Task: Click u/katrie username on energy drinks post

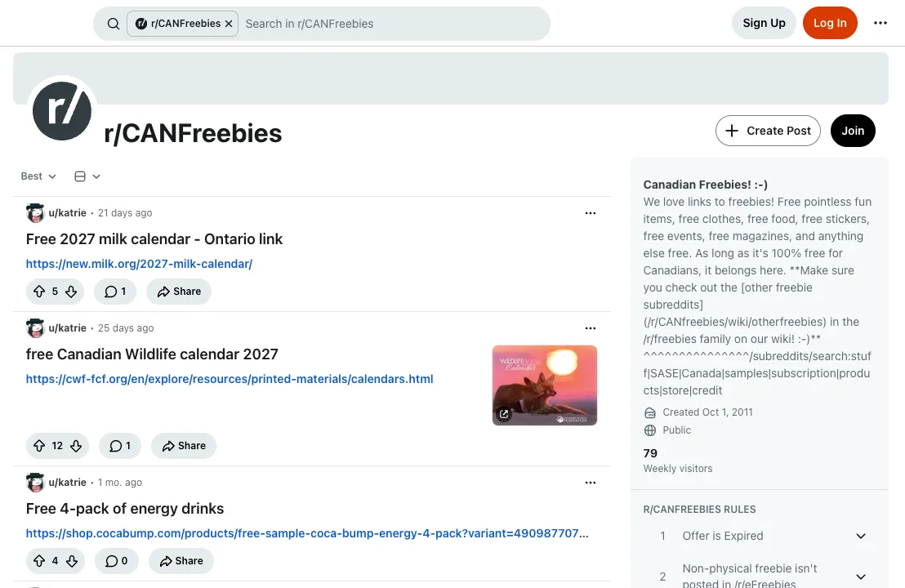Action: pyautogui.click(x=68, y=483)
